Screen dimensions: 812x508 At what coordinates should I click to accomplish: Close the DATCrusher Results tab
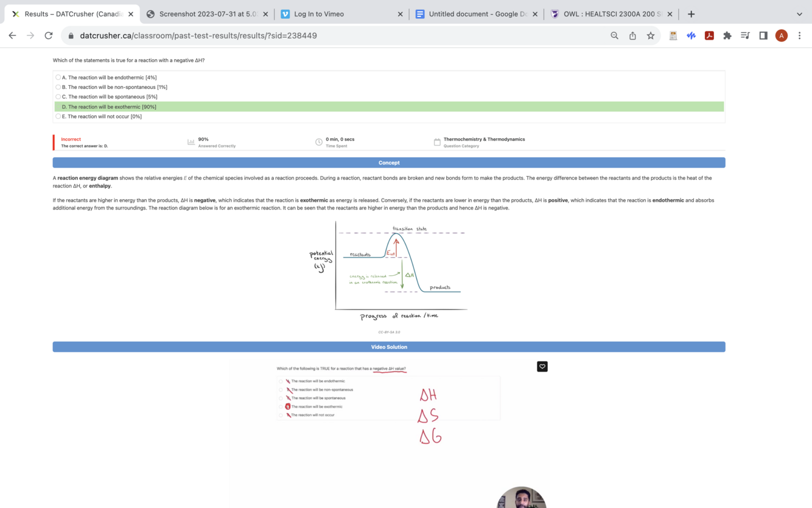pyautogui.click(x=131, y=14)
